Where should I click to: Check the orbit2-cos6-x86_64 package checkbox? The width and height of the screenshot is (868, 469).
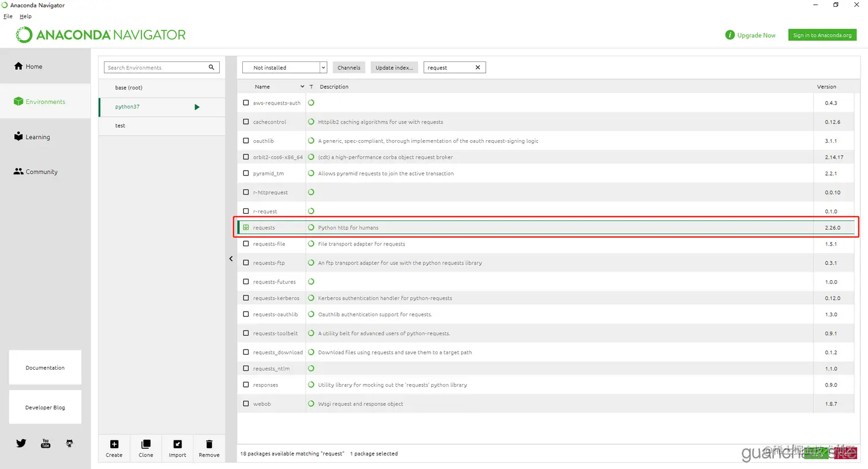[x=246, y=157]
